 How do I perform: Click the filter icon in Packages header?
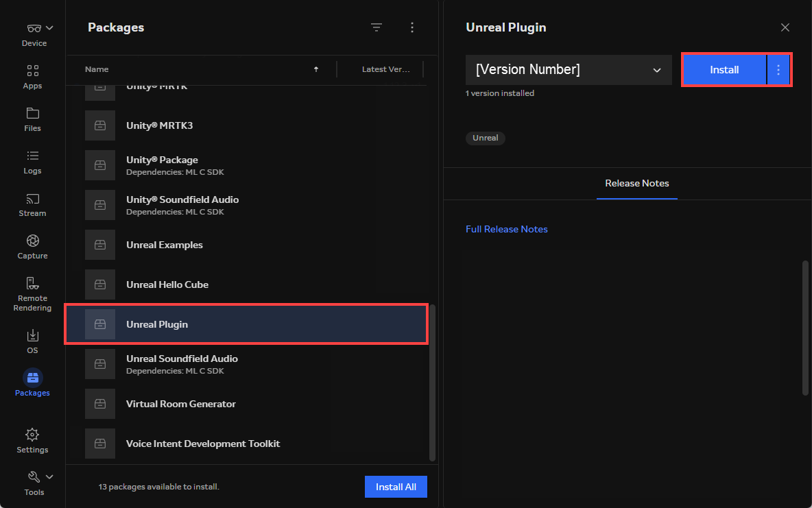376,27
